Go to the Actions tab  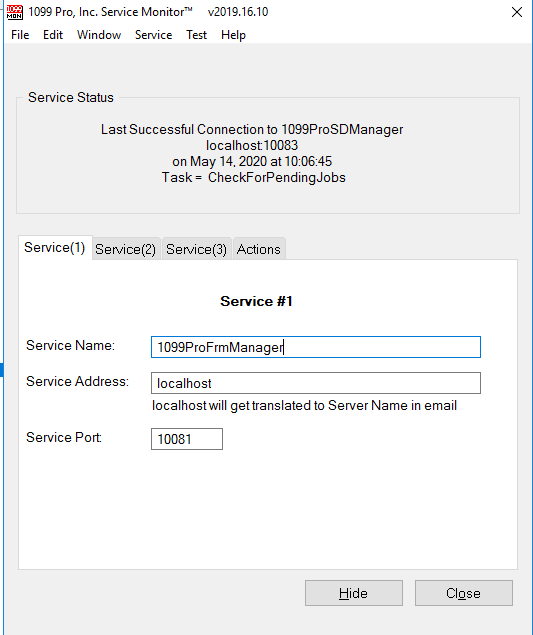tap(259, 249)
